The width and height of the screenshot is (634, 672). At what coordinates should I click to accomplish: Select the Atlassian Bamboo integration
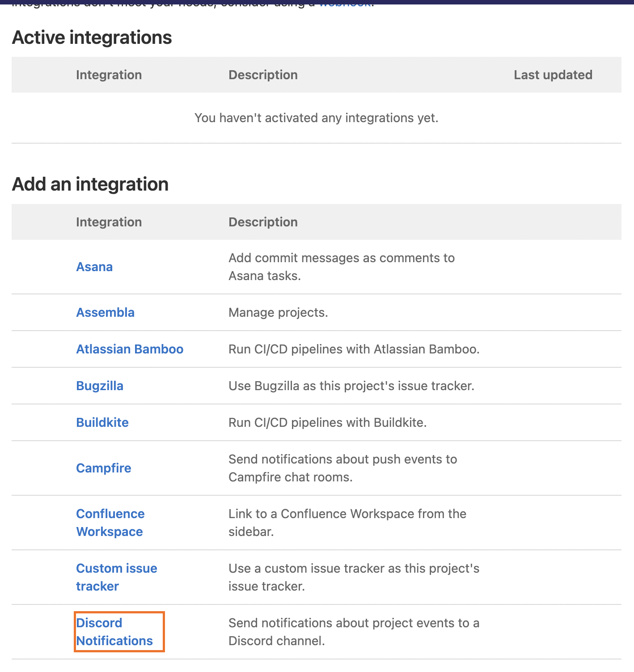tap(130, 349)
